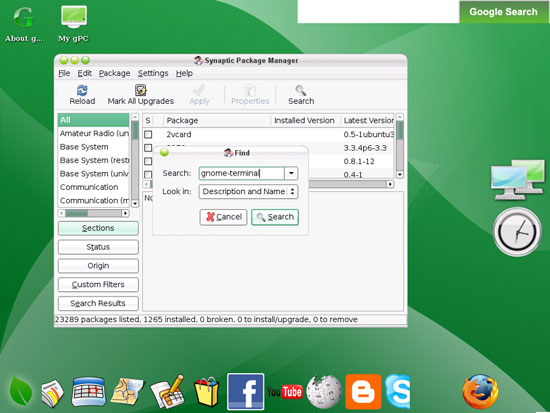Select Custom Filters view button
The width and height of the screenshot is (550, 413).
tap(98, 284)
